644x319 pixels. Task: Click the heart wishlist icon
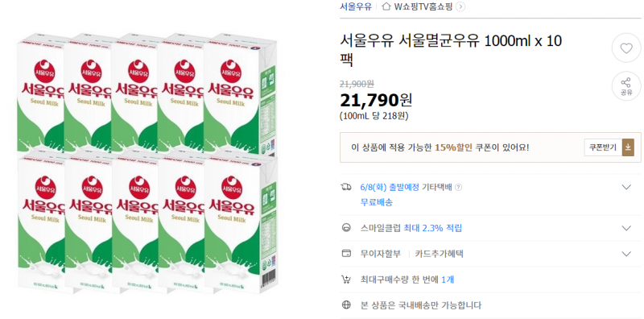(x=626, y=48)
